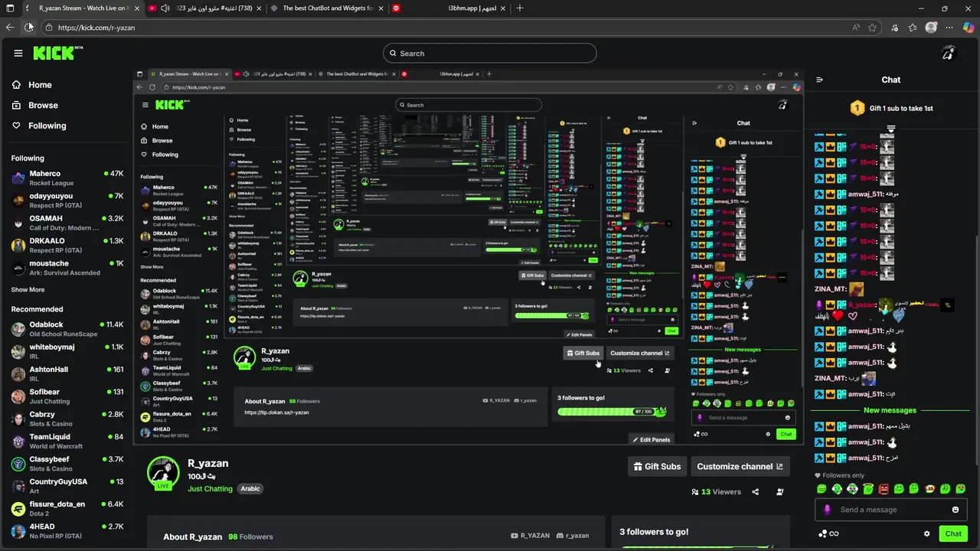The width and height of the screenshot is (980, 551).
Task: Click whiteboymaj avatar in Recommended list
Action: tap(18, 351)
